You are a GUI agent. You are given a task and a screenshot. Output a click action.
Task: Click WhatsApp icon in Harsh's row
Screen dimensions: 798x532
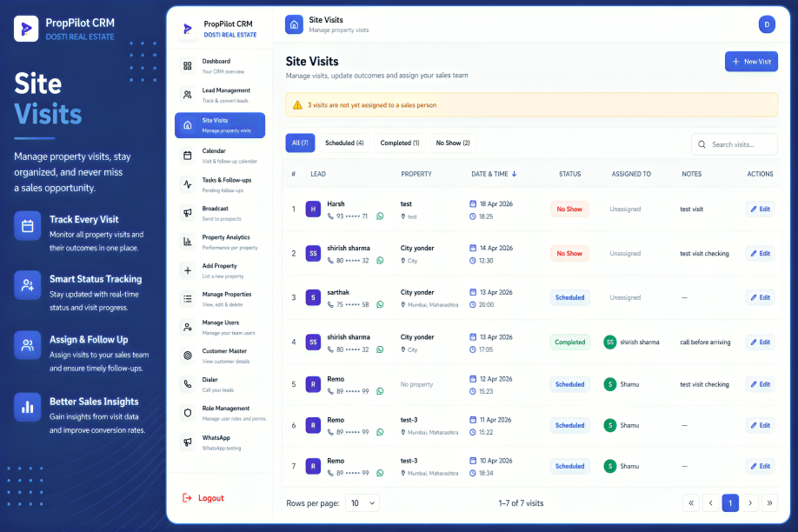[380, 216]
